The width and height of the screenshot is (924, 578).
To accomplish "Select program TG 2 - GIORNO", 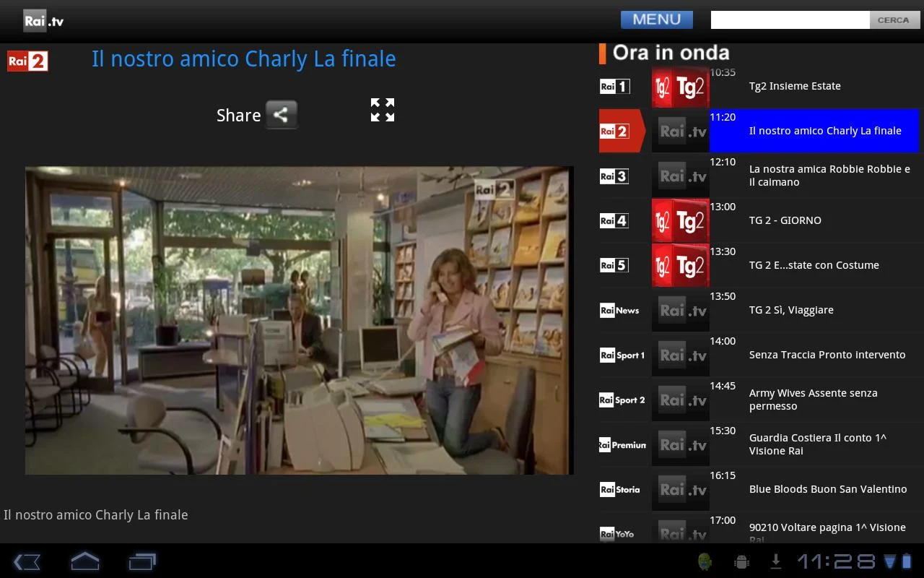I will pos(785,220).
